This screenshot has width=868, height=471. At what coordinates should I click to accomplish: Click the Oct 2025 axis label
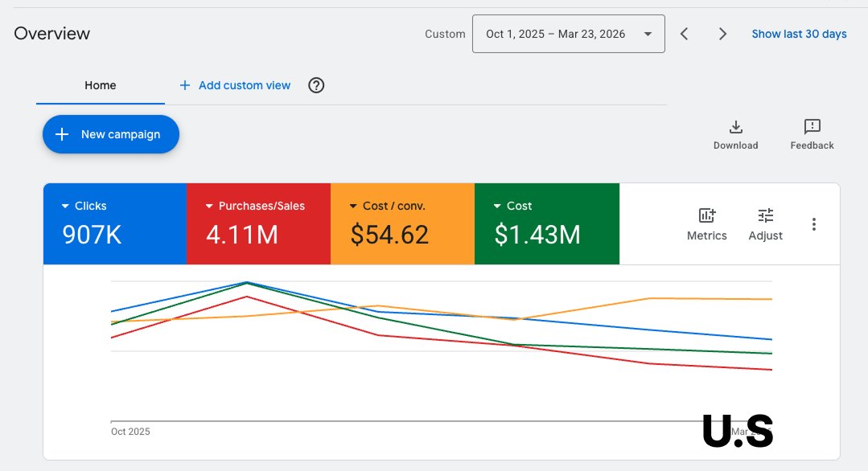click(130, 432)
